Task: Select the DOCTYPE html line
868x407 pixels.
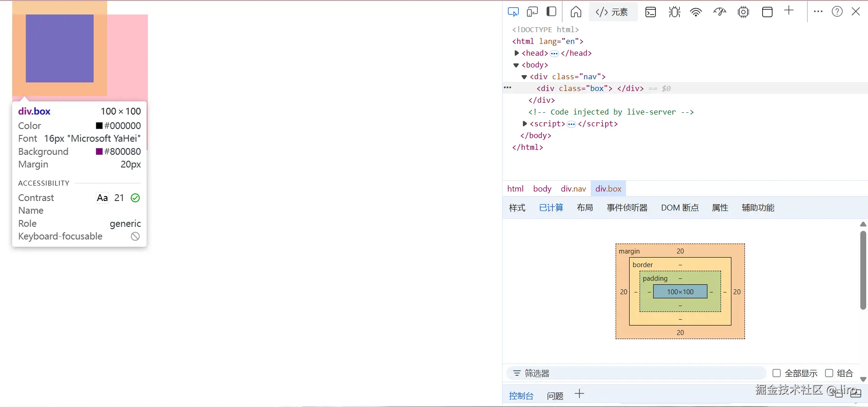Action: click(x=545, y=29)
